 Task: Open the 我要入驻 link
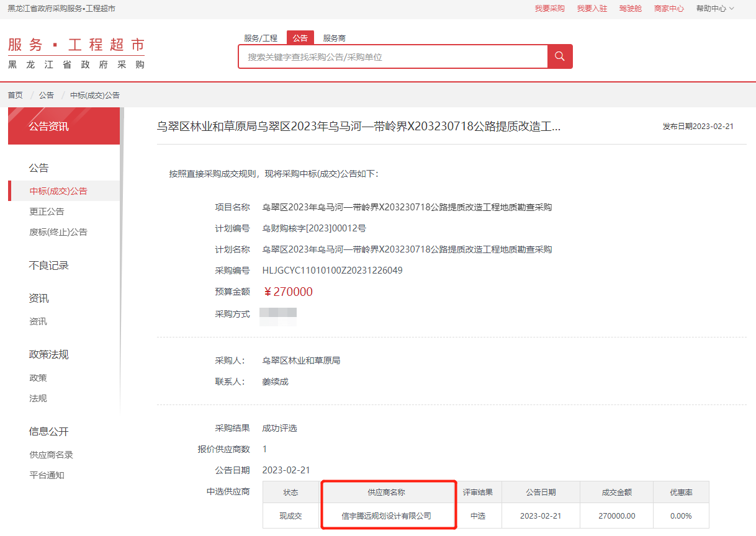(x=592, y=9)
